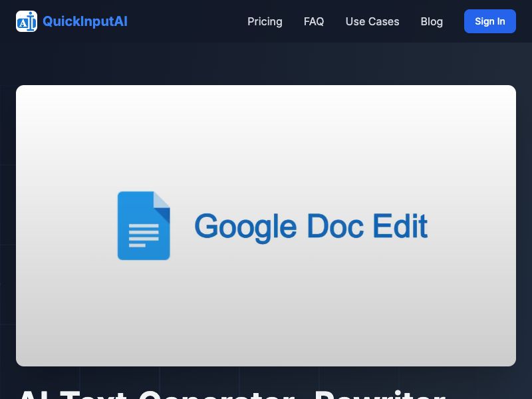Click the Google Doc Edit title text
Screen dimensions: 532x399
311,225
